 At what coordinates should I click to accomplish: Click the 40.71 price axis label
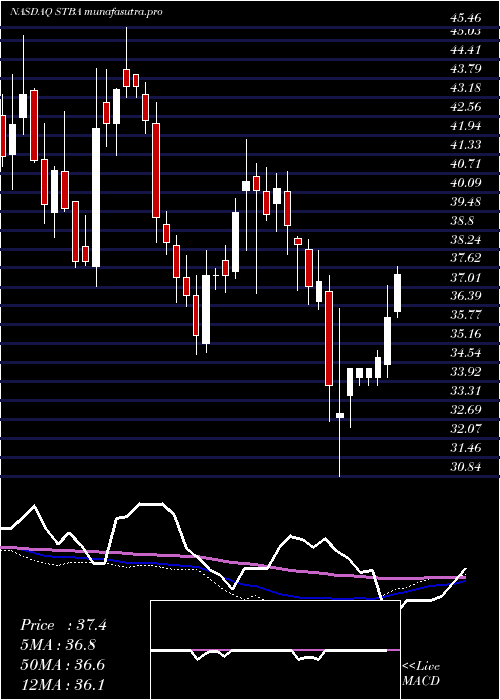point(466,164)
